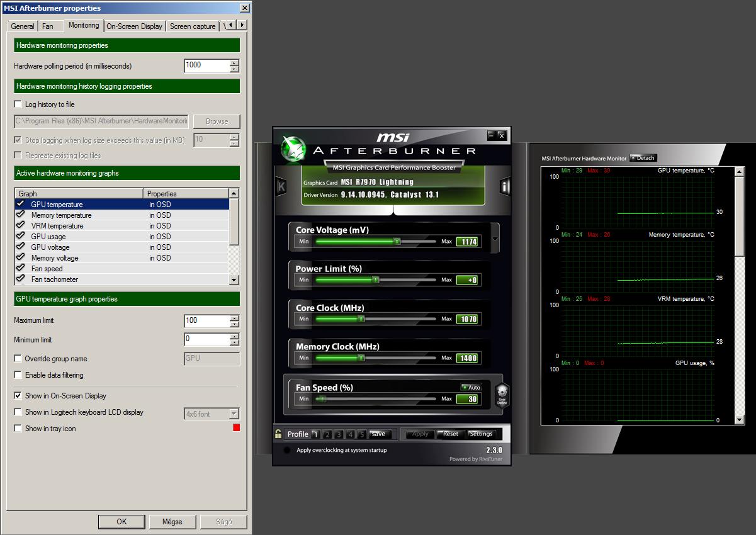
Task: Minimize the Afterburner skin window
Action: pos(492,135)
